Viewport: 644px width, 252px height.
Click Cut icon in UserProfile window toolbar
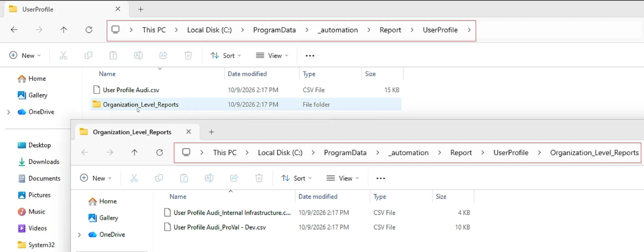coord(63,55)
